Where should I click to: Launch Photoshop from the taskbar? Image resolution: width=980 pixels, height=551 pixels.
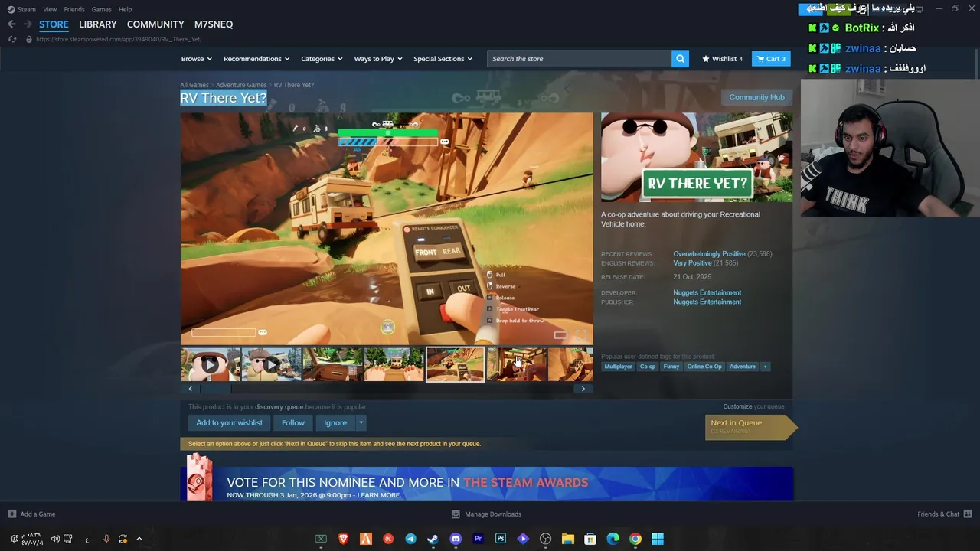point(500,539)
